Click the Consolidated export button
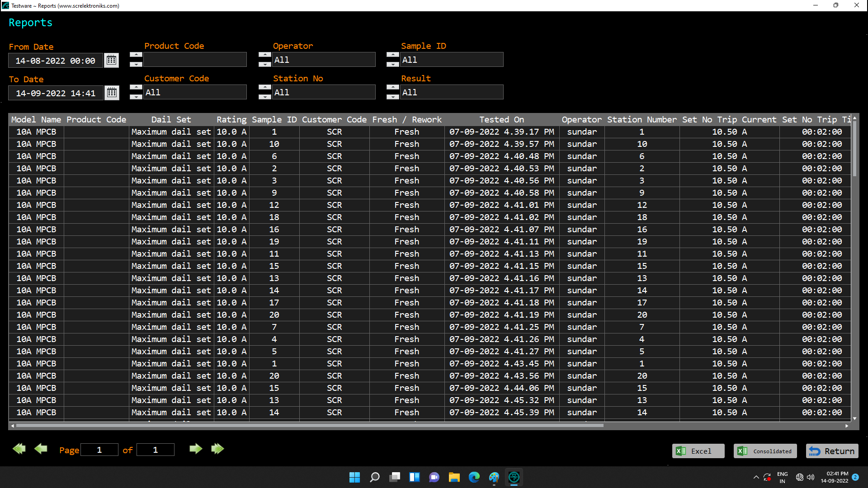The image size is (868, 488). 765,451
